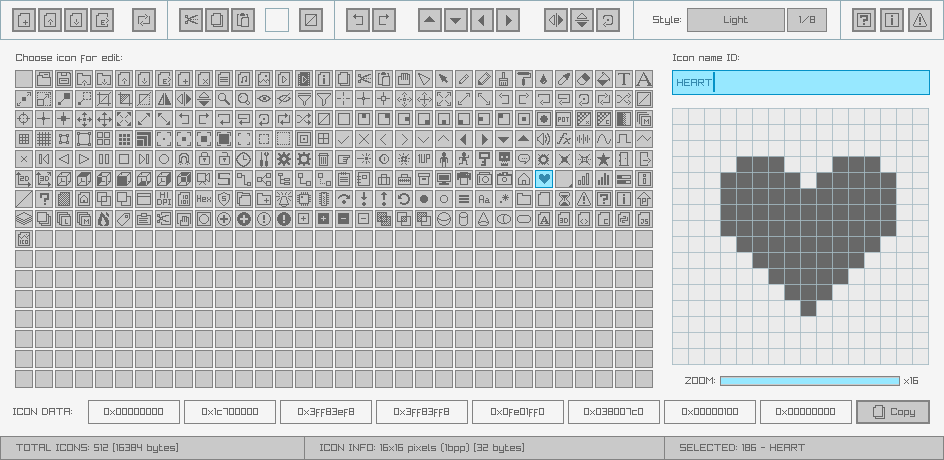Click the icon data value 0x1c700000

pos(230,412)
